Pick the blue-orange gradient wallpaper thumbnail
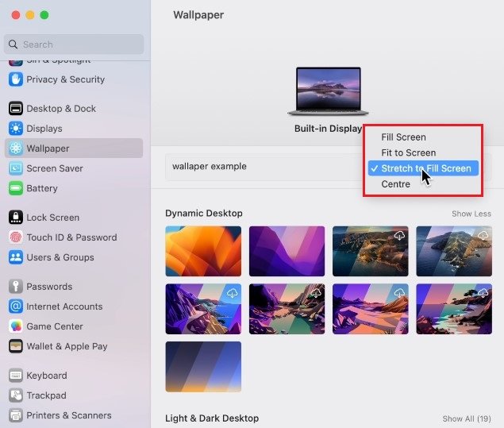 pos(203,366)
